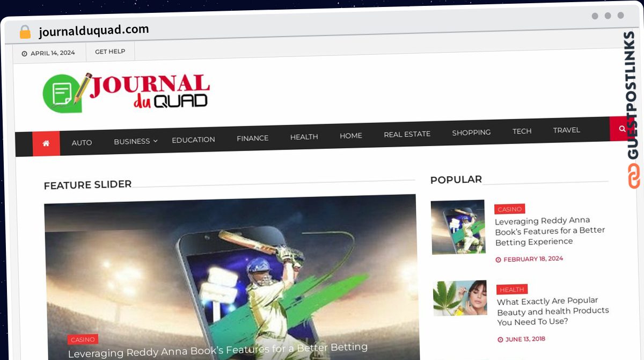Click the Feature Slider heading

[87, 185]
